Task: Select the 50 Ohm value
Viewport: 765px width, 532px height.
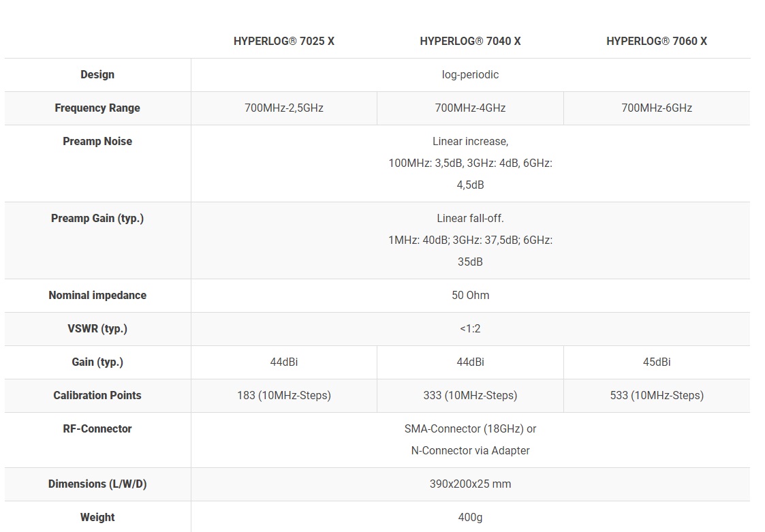Action: pyautogui.click(x=470, y=295)
